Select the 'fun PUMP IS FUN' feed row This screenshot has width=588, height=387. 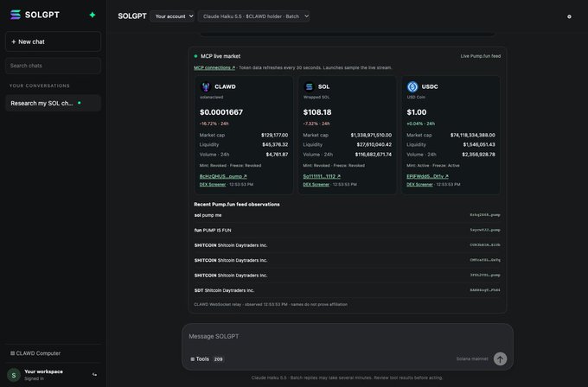pos(347,230)
